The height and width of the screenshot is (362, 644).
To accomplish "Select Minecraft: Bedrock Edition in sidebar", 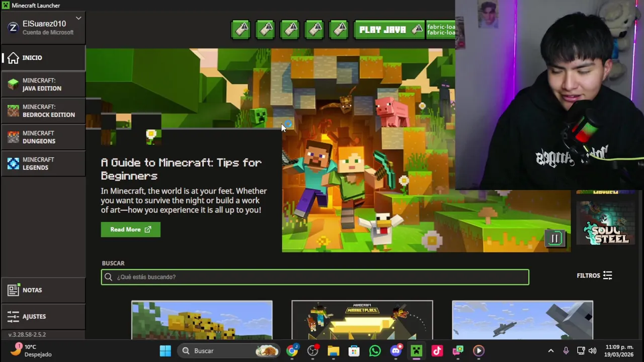I will pos(43,111).
